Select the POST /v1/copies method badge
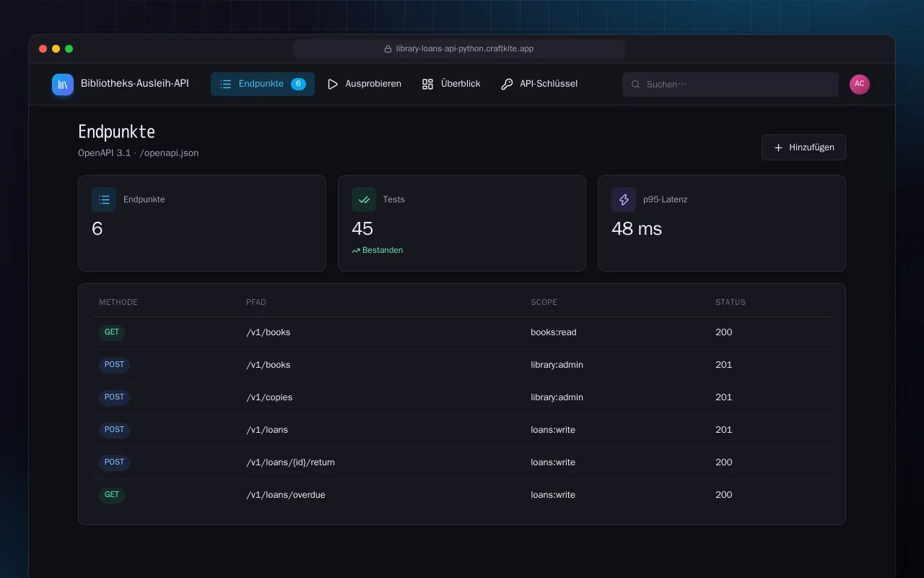Viewport: 924px width, 578px height. (114, 397)
